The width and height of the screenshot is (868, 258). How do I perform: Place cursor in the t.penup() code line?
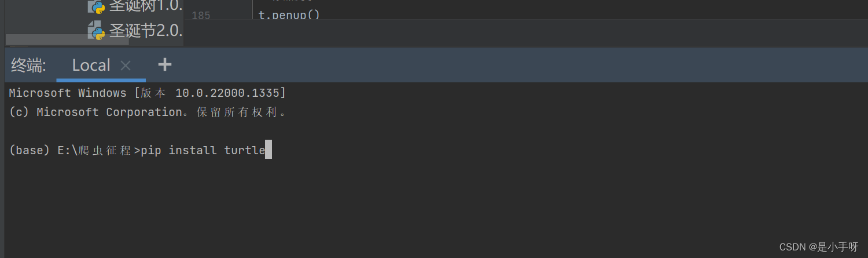tap(289, 15)
